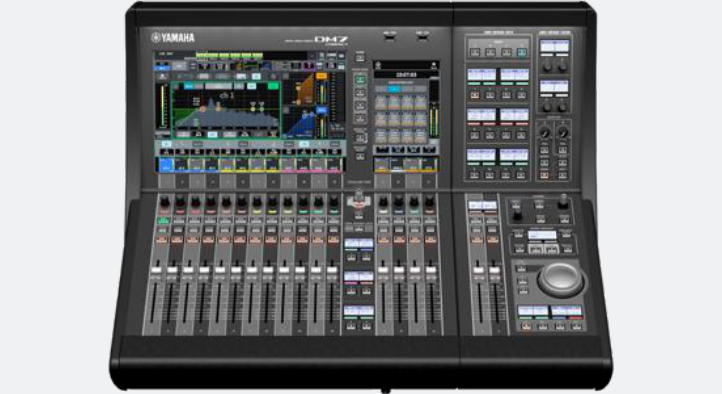
Task: Tap the green button at EQ panel's top-right
Action: coord(273,86)
